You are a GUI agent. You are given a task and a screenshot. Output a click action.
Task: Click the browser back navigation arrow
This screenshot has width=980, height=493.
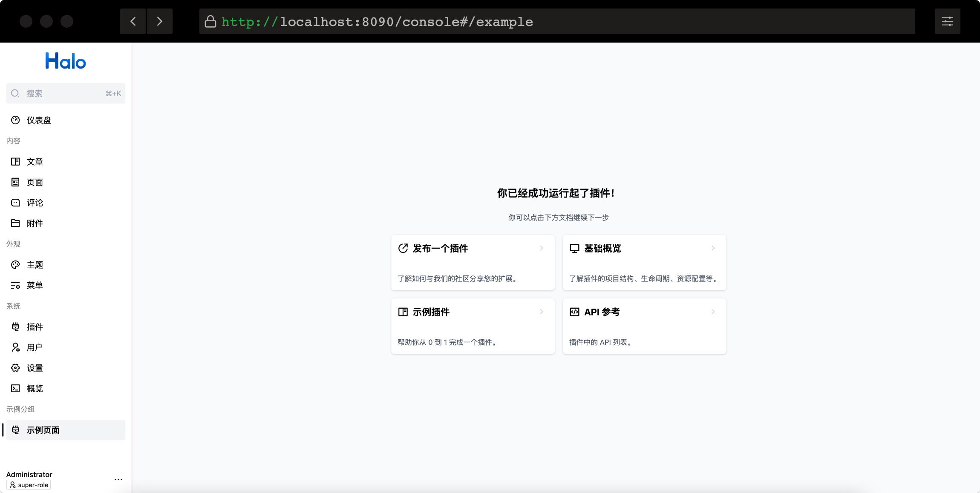[x=133, y=21]
